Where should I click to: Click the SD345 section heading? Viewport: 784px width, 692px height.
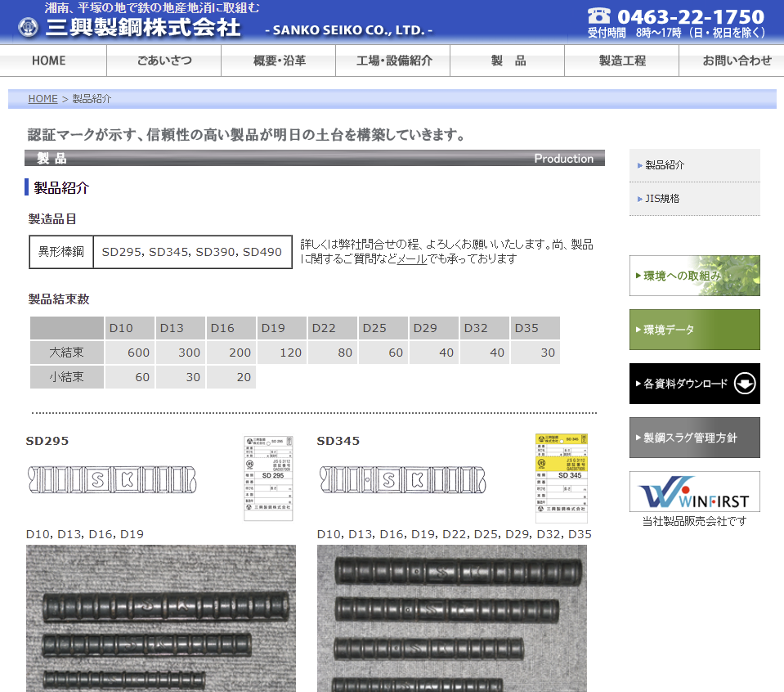click(338, 441)
